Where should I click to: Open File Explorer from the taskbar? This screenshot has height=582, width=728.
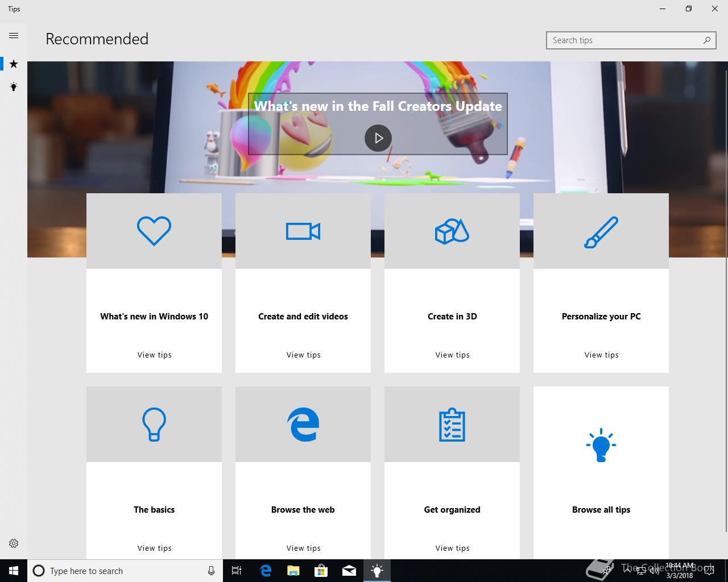tap(293, 571)
